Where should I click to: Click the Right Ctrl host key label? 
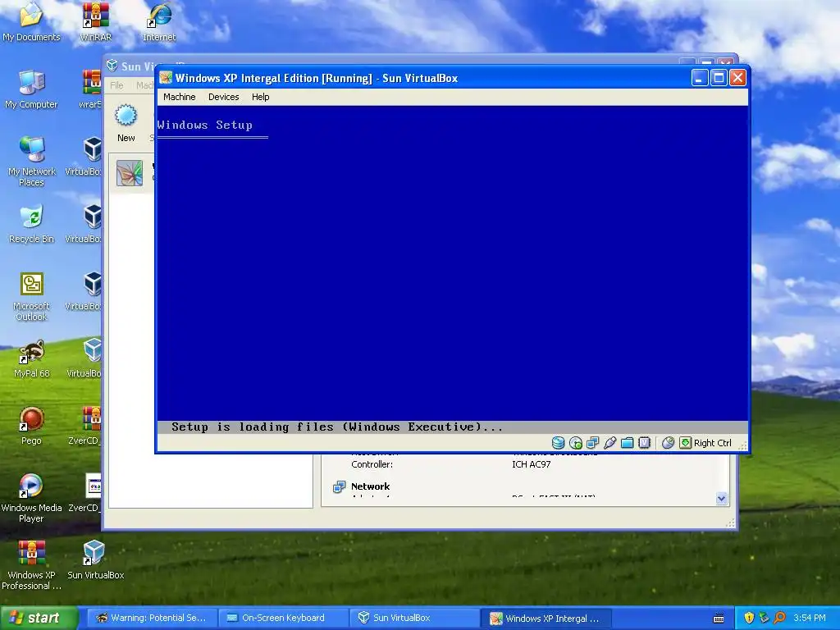coord(713,443)
